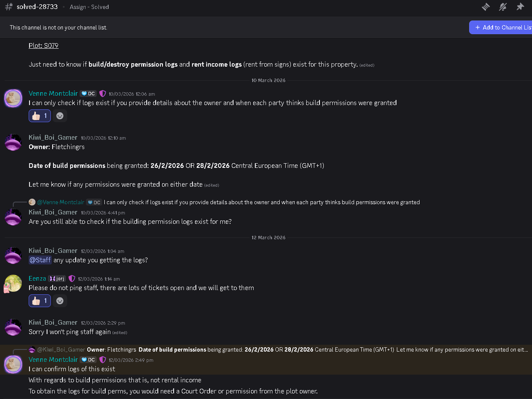Click the @Staff mention in Kiwi_Boi_Gamer's message
Viewport: 532px width, 399px height.
pos(40,260)
